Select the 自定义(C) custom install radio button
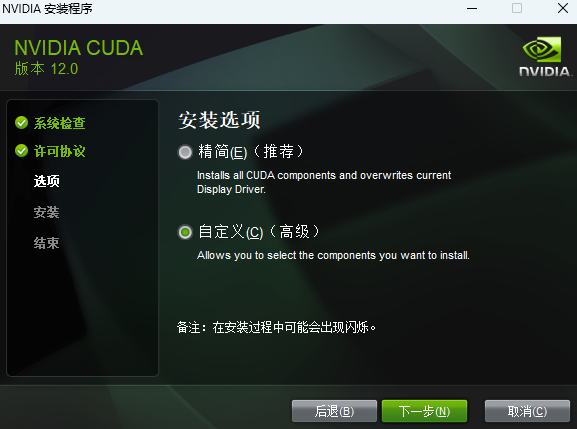Screen dimensions: 577x429 point(185,232)
